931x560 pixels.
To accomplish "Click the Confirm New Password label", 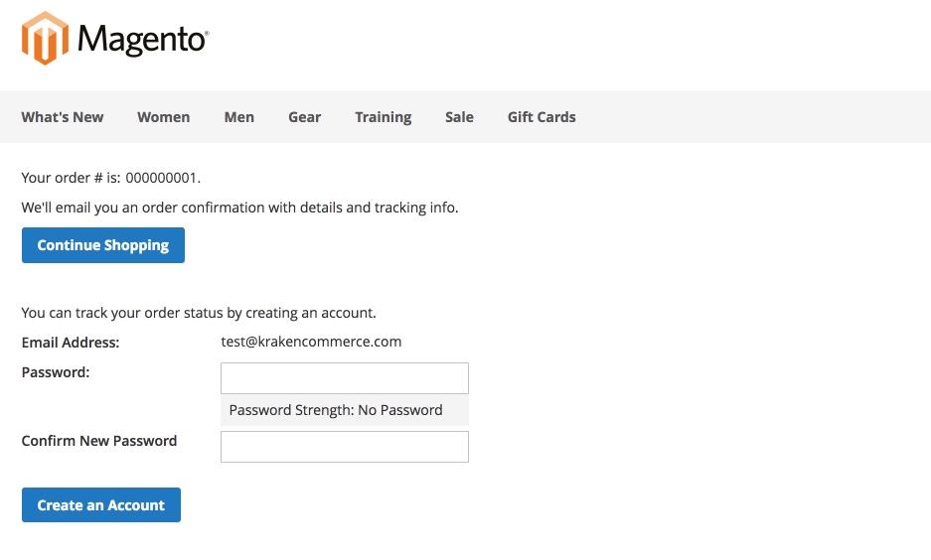I will tap(99, 441).
